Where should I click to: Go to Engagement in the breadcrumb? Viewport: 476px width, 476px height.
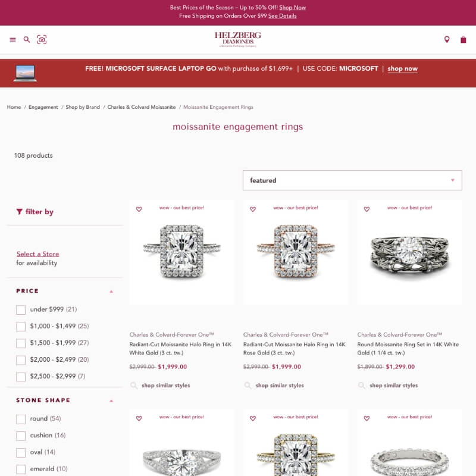pos(43,107)
